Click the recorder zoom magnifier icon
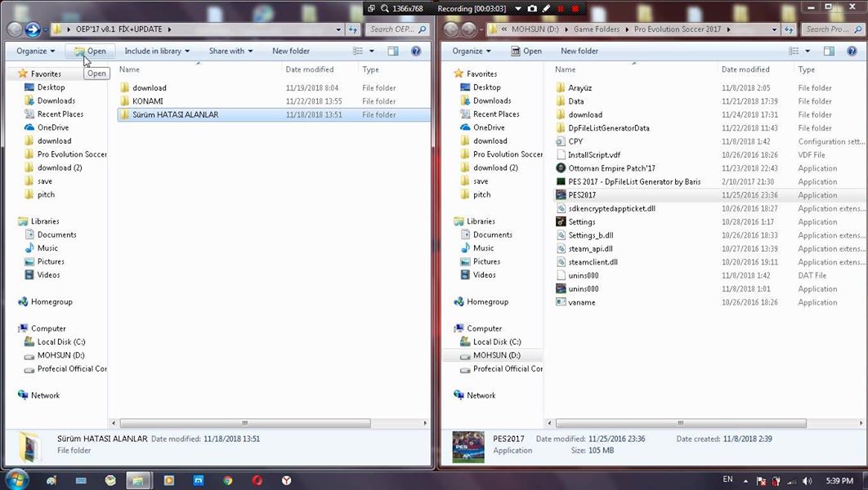The height and width of the screenshot is (490, 868). coord(385,8)
